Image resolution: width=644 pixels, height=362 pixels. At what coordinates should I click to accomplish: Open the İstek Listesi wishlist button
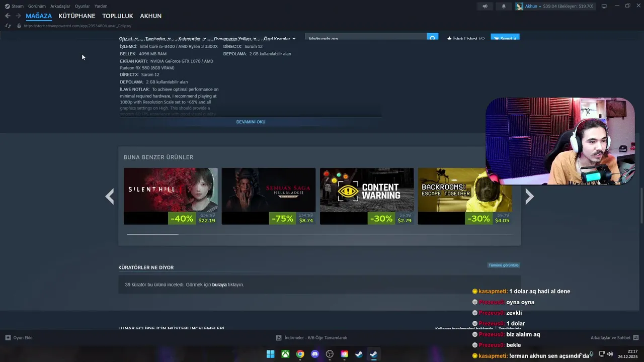tap(465, 39)
